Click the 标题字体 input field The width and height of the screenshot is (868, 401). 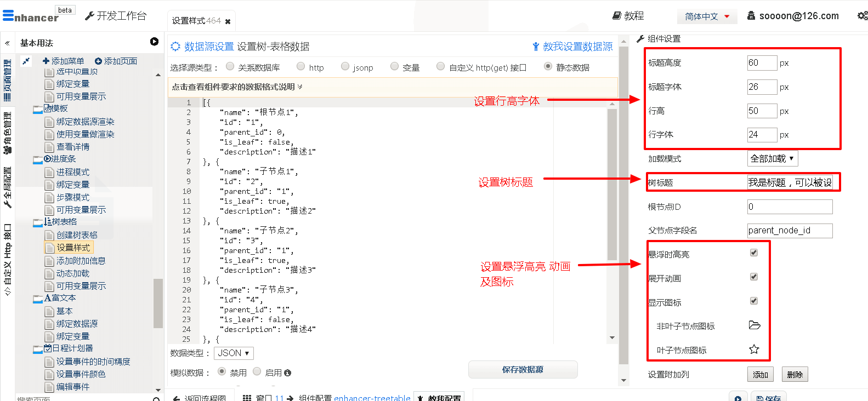[762, 87]
